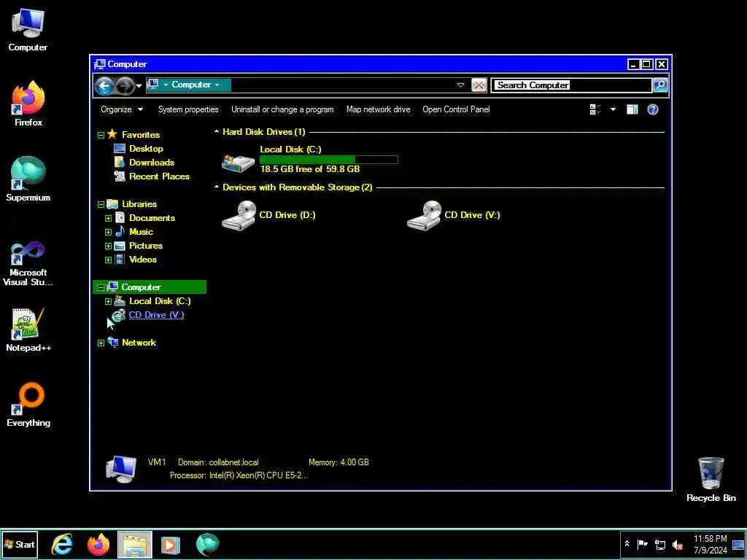This screenshot has height=560, width=747.
Task: Click Uninstall or change a program
Action: click(282, 109)
